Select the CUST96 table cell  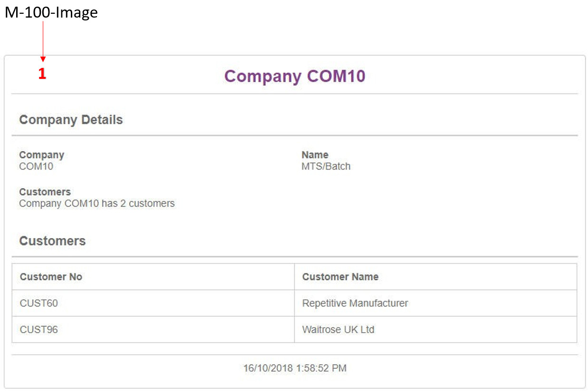[39, 329]
